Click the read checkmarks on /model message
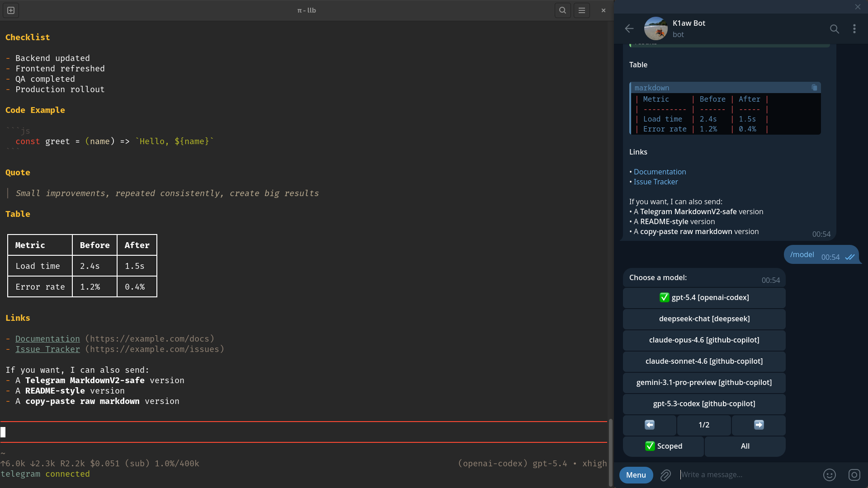The width and height of the screenshot is (868, 488). click(850, 257)
